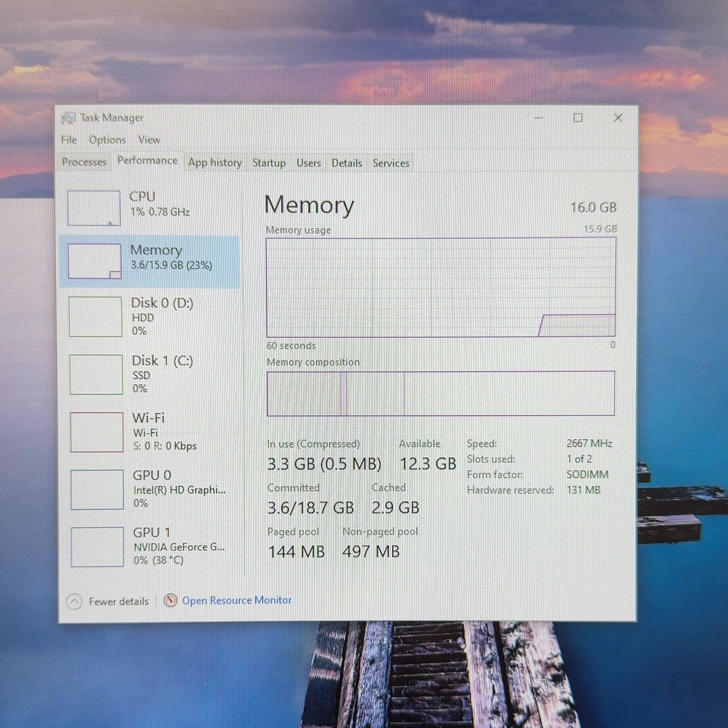Click the Memory composition bar
728x728 pixels.
(x=440, y=393)
